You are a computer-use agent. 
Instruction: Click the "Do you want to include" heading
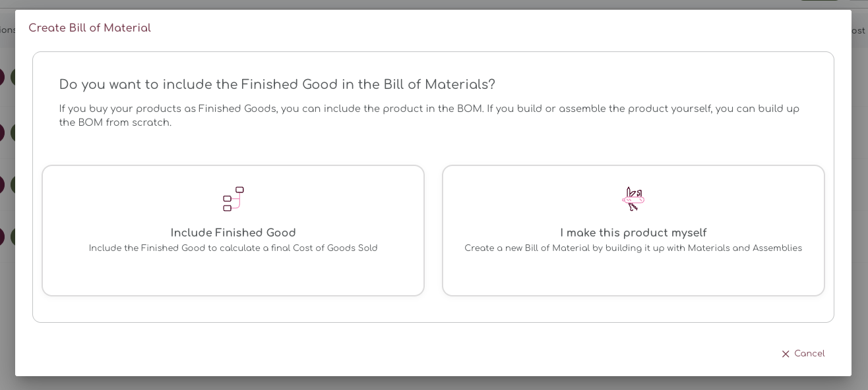tap(277, 84)
